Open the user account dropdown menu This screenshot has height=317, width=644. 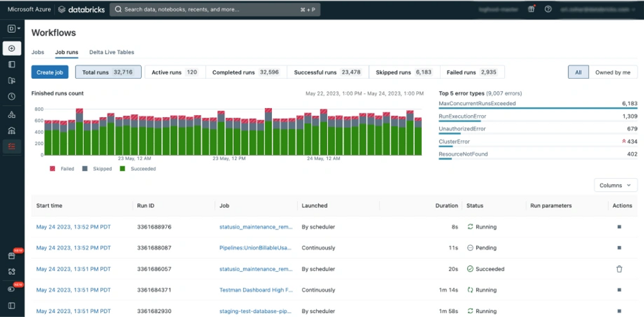[598, 9]
